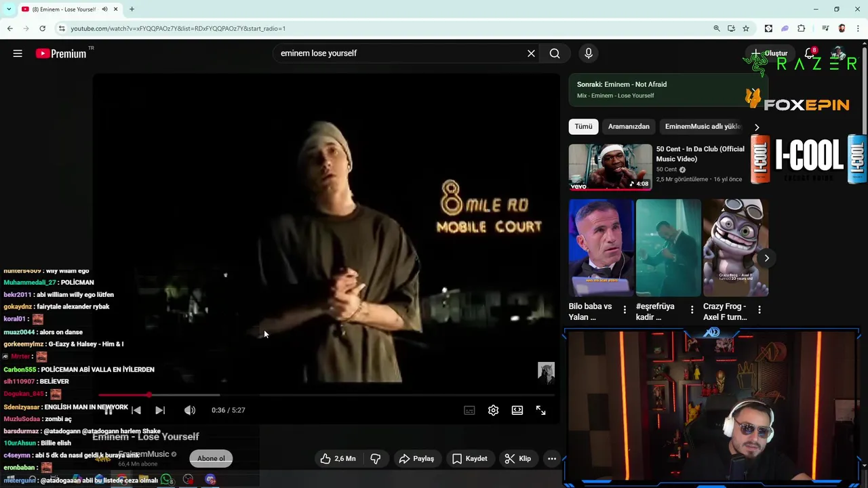
Task: Click the Oluştur create button
Action: click(769, 54)
